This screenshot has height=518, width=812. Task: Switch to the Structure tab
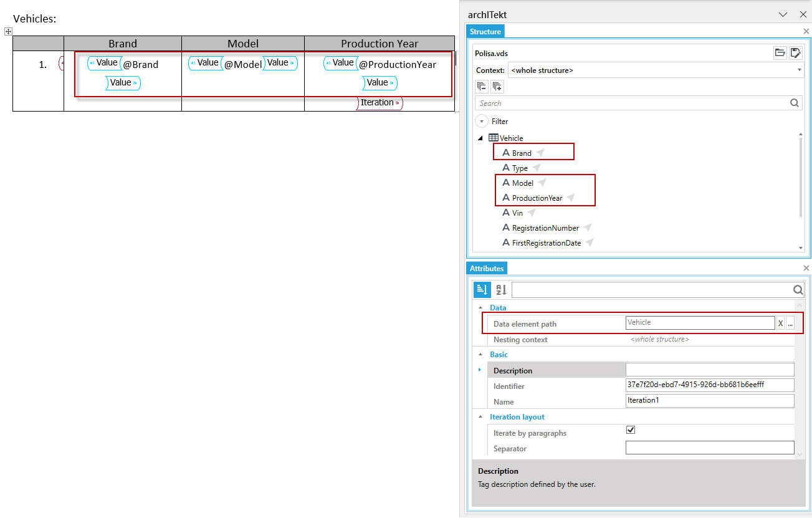pos(485,32)
